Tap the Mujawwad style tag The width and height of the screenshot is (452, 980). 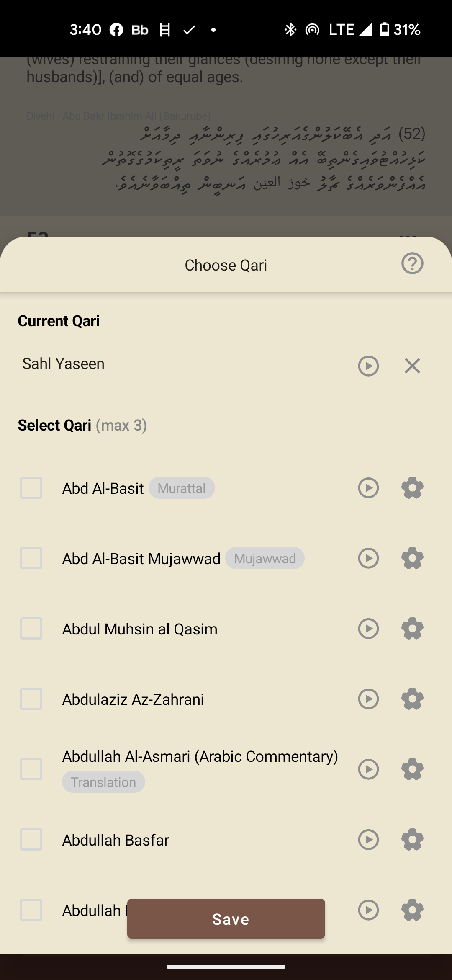tap(265, 558)
